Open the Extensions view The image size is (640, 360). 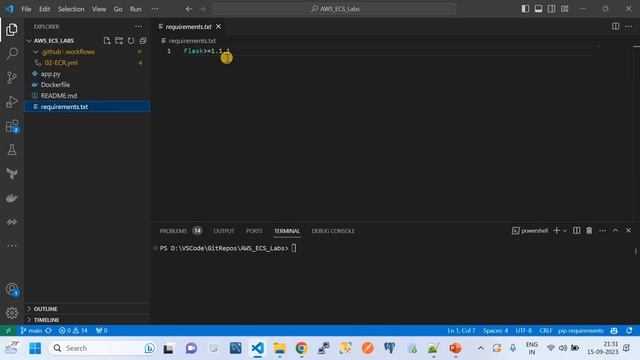12,126
